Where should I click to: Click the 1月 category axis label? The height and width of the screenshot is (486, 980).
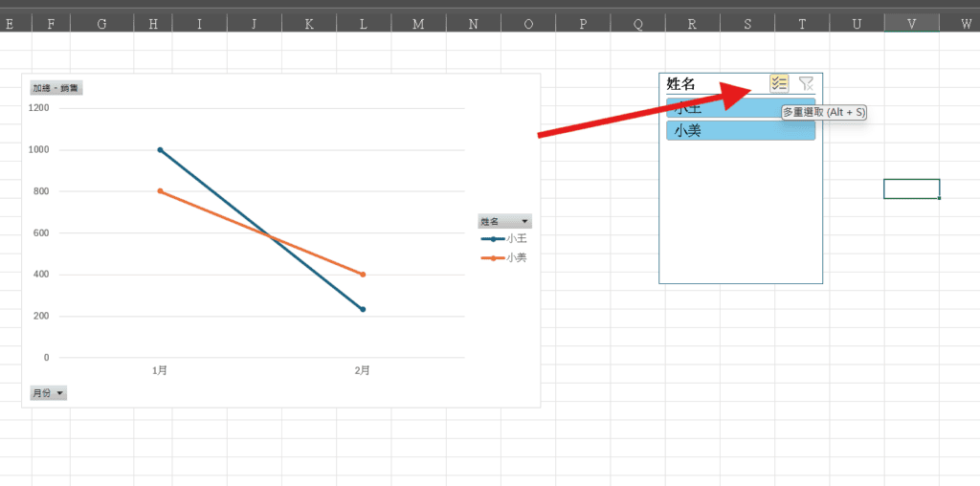[x=160, y=370]
